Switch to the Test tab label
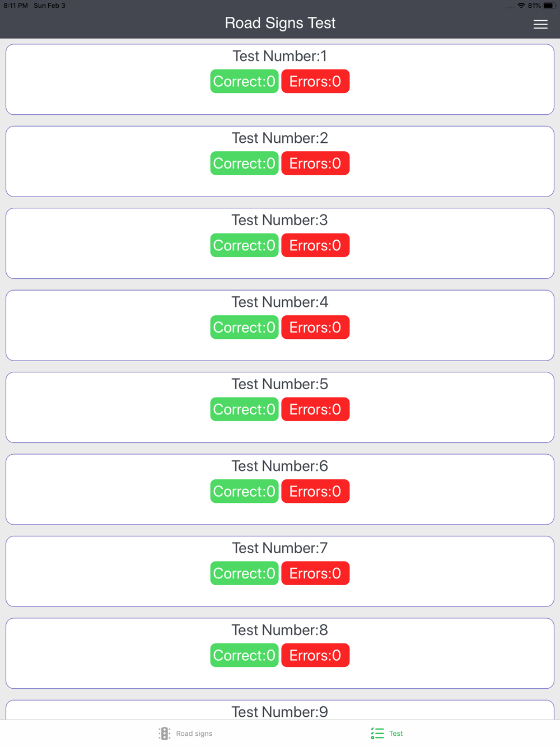560x747 pixels. (x=396, y=734)
